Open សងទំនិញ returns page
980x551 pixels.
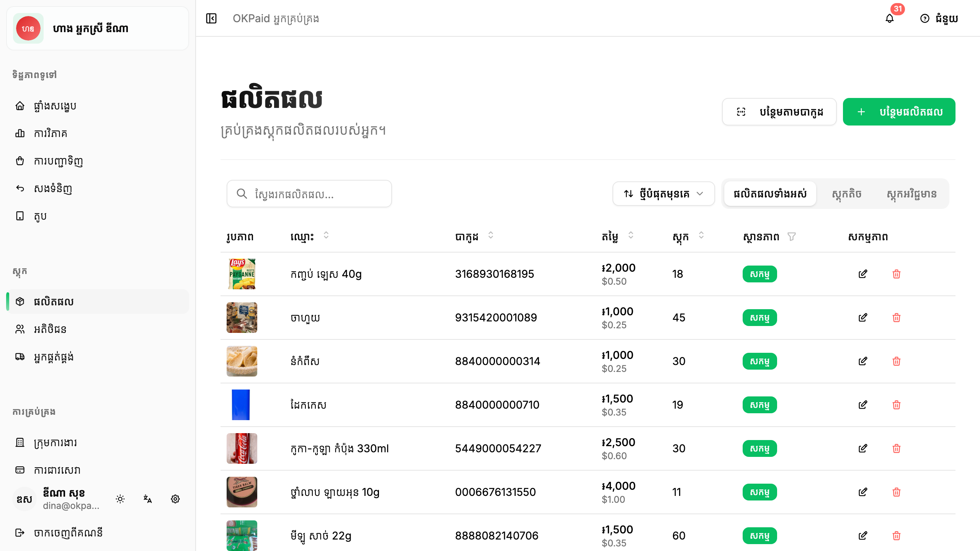coord(98,188)
